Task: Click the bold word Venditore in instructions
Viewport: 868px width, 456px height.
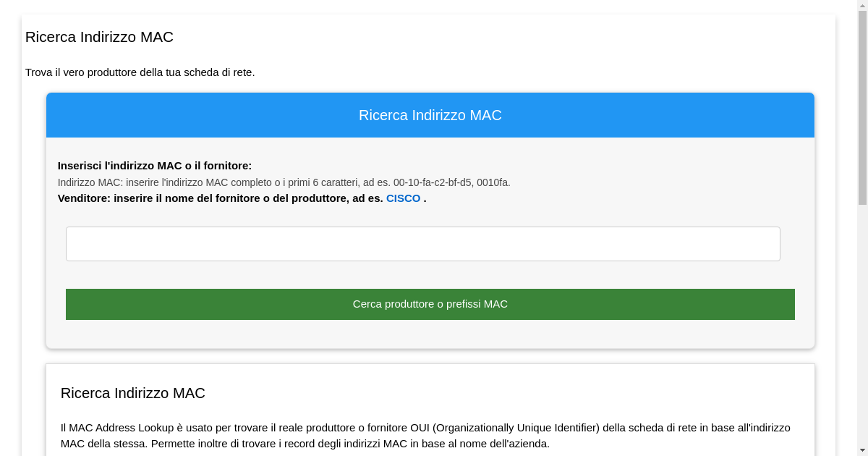Action: [83, 198]
